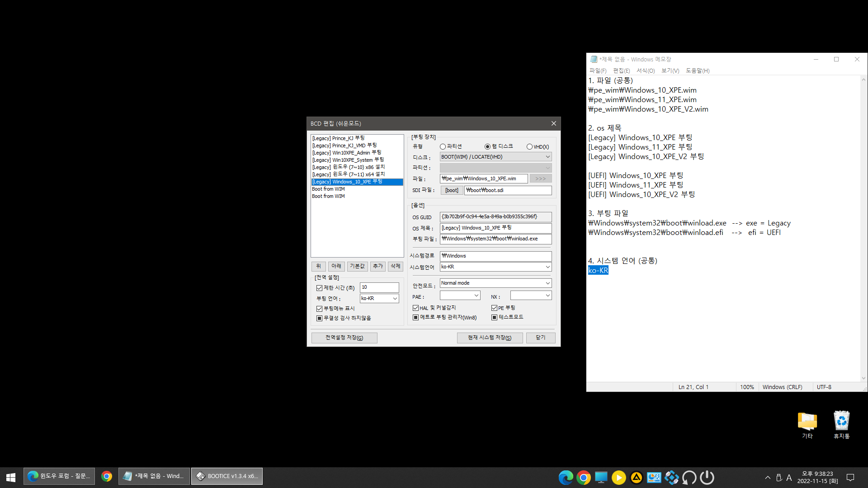Toggle the 부팅메뉴 표시 checkbox

pos(320,309)
